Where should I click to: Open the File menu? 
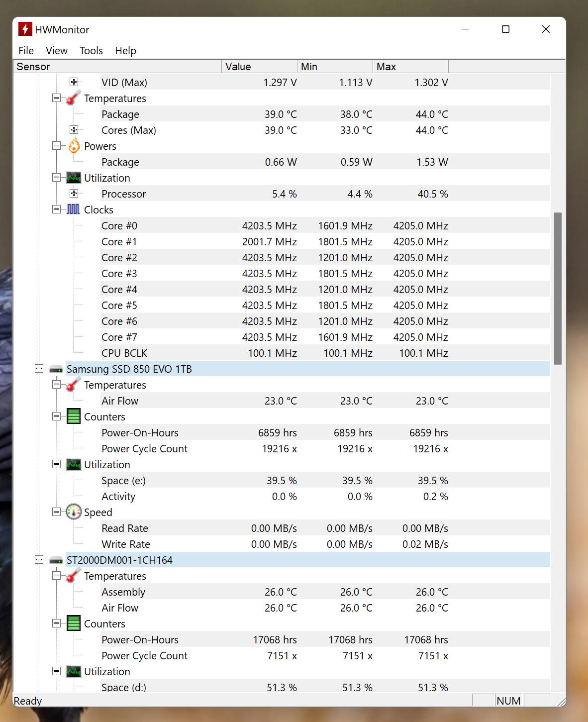click(26, 51)
